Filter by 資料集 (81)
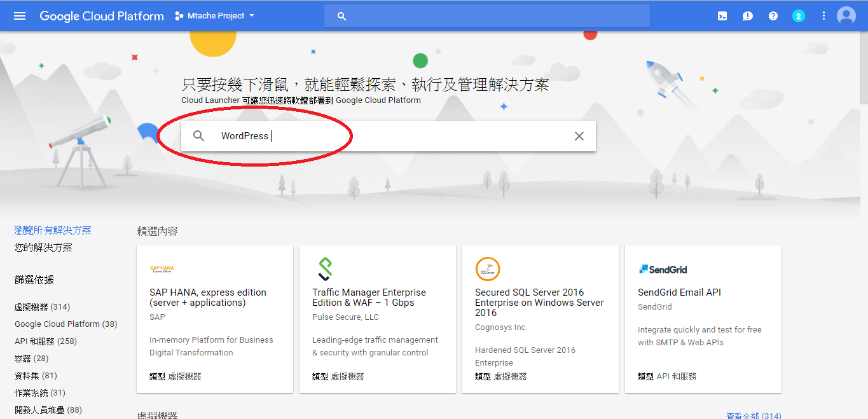Screen dimensions: 868x419 (x=36, y=375)
